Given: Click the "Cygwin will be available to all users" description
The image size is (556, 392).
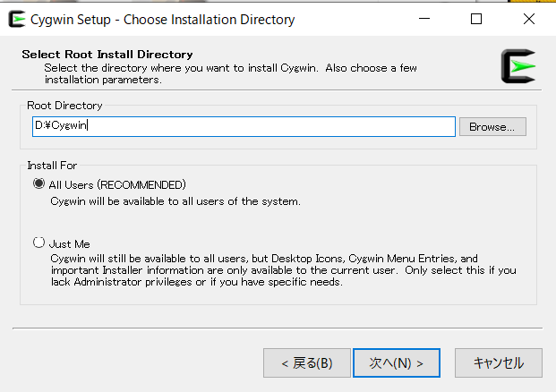Looking at the screenshot, I should click(x=175, y=201).
